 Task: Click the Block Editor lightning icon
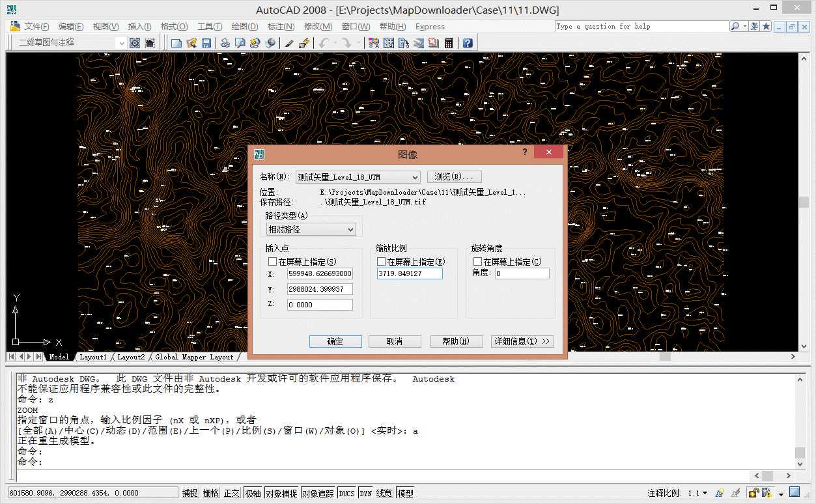pos(304,43)
